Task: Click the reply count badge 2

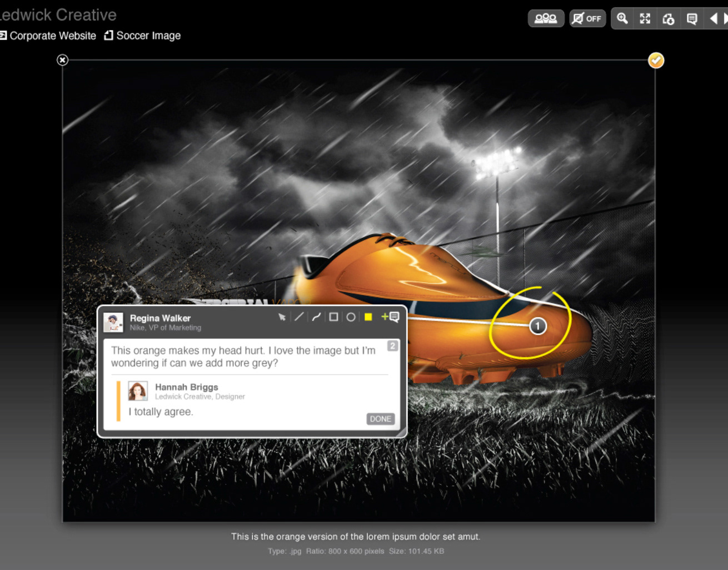Action: tap(392, 346)
